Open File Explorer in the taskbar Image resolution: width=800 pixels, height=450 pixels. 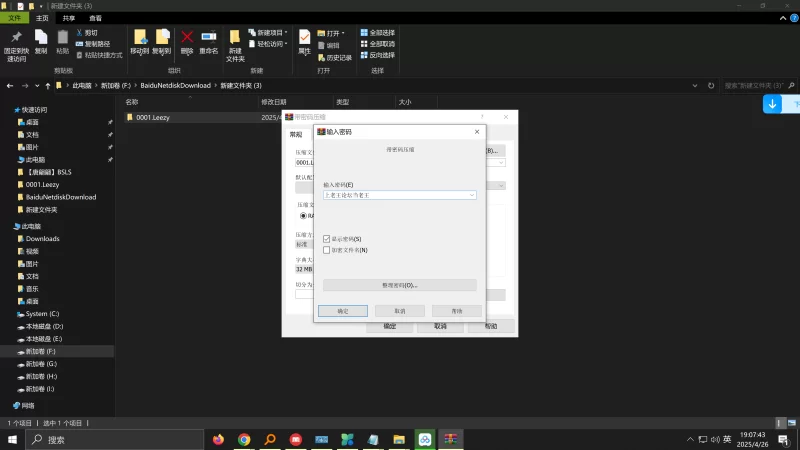point(399,439)
